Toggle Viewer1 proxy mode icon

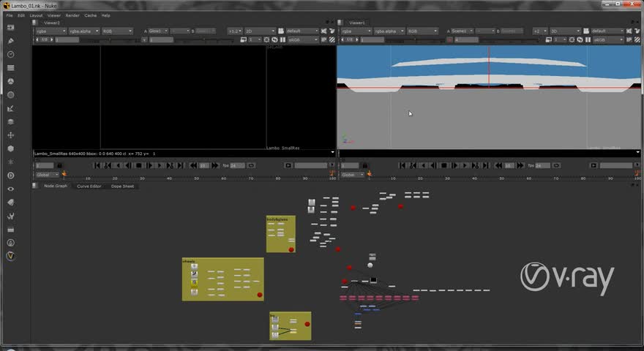pyautogui.click(x=549, y=39)
